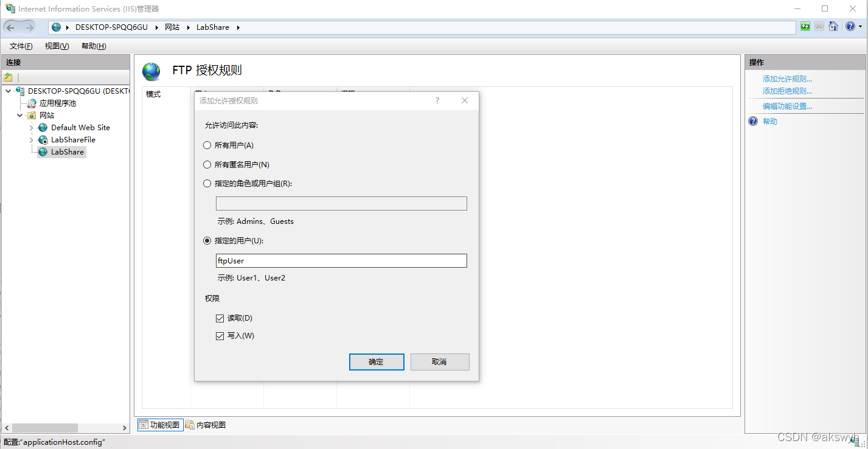Click the 添加允许规则... action link

pyautogui.click(x=787, y=79)
